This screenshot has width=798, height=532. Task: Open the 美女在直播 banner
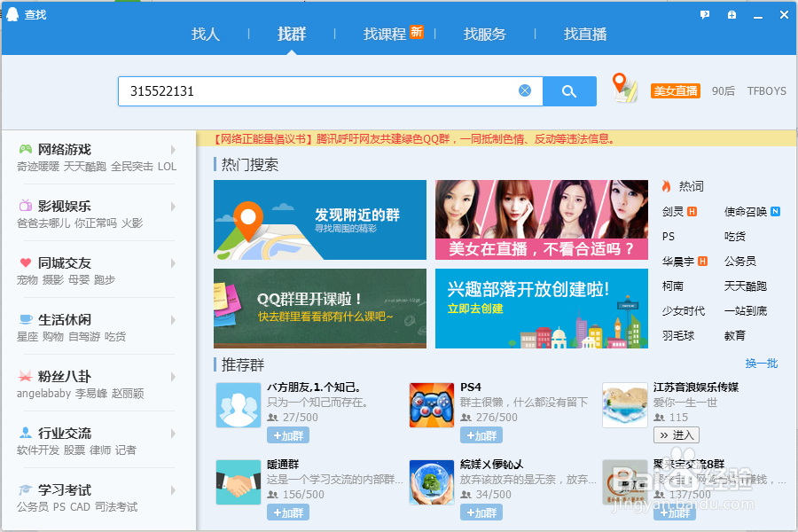(x=542, y=220)
